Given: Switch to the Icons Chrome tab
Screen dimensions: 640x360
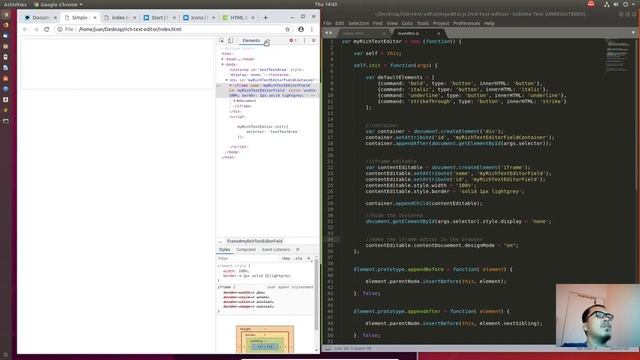Looking at the screenshot, I should coord(198,18).
